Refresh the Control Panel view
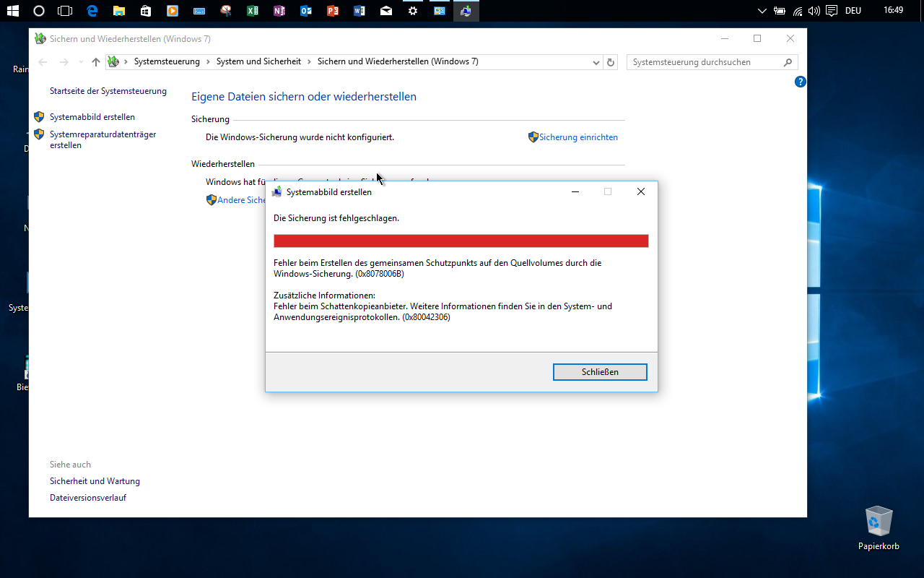Image resolution: width=924 pixels, height=578 pixels. point(611,62)
